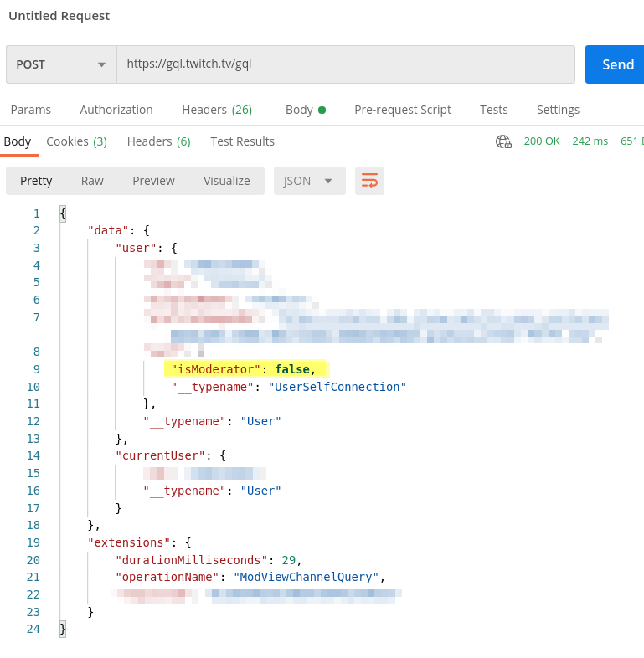Open request Headers (26) tab
The image size is (644, 658).
pos(217,110)
